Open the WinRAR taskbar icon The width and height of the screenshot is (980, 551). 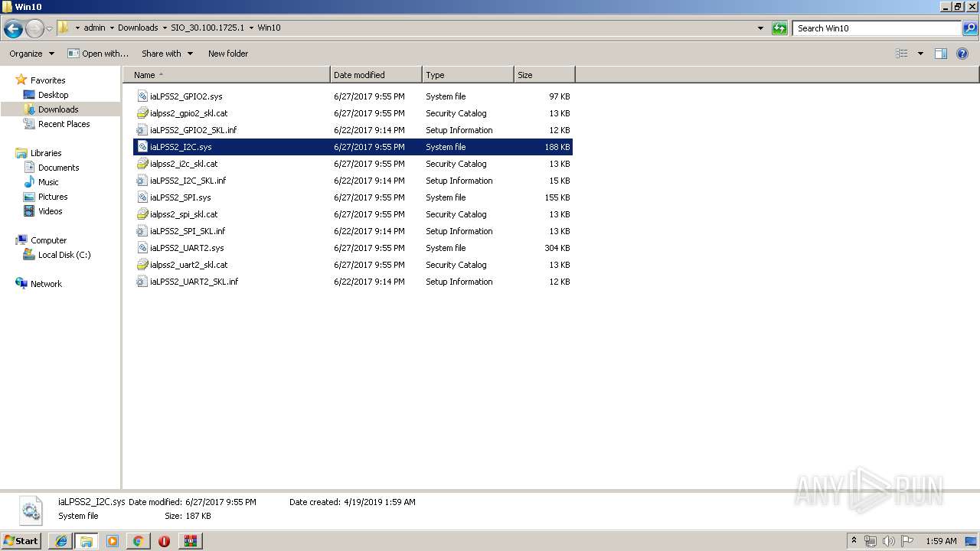point(190,541)
